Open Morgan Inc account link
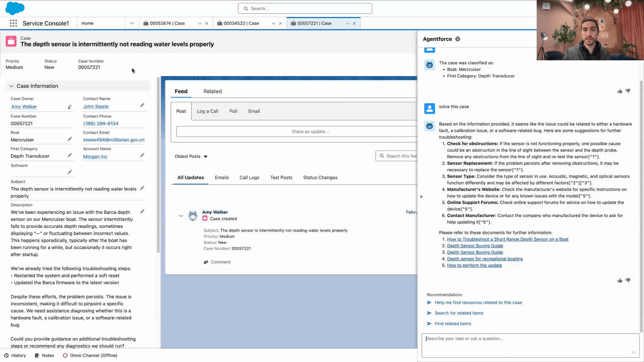644x362 pixels. pyautogui.click(x=95, y=157)
